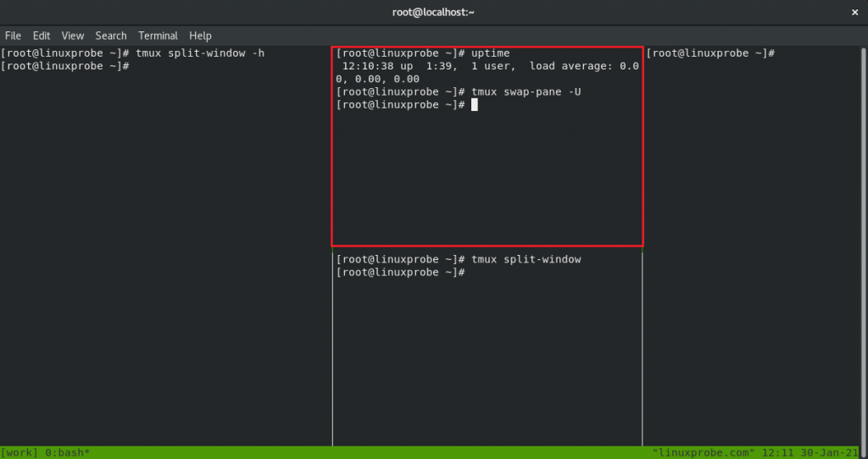Click the window title 'root@localhost:~'

tap(433, 12)
